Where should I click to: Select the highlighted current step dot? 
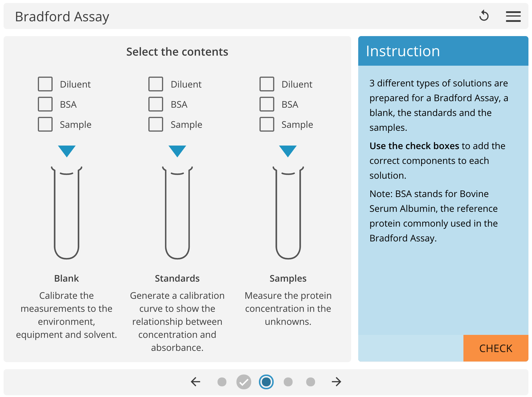point(266,382)
